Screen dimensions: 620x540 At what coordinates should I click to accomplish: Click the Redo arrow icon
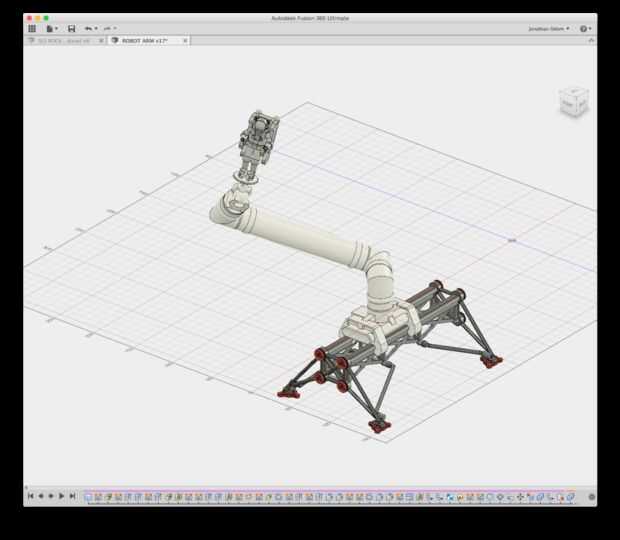click(107, 28)
